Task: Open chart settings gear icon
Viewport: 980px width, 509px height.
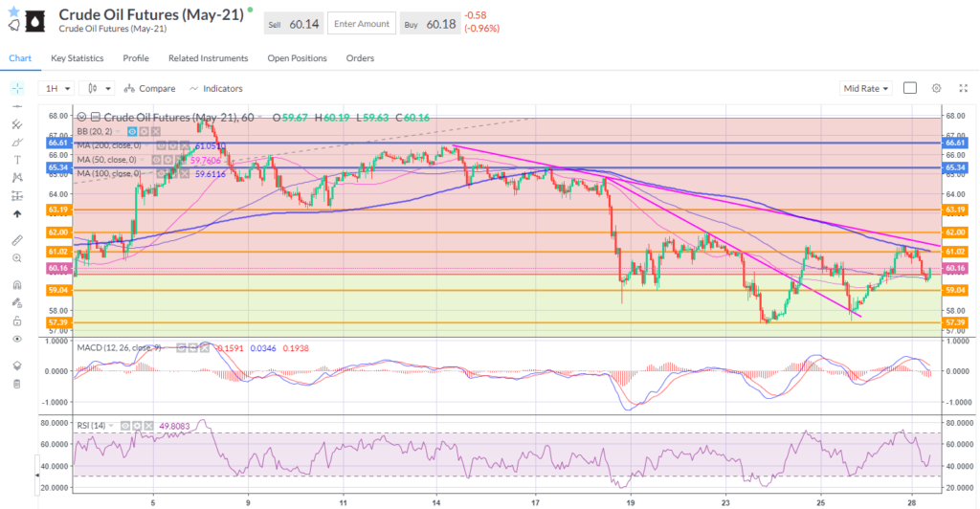Action: click(937, 88)
